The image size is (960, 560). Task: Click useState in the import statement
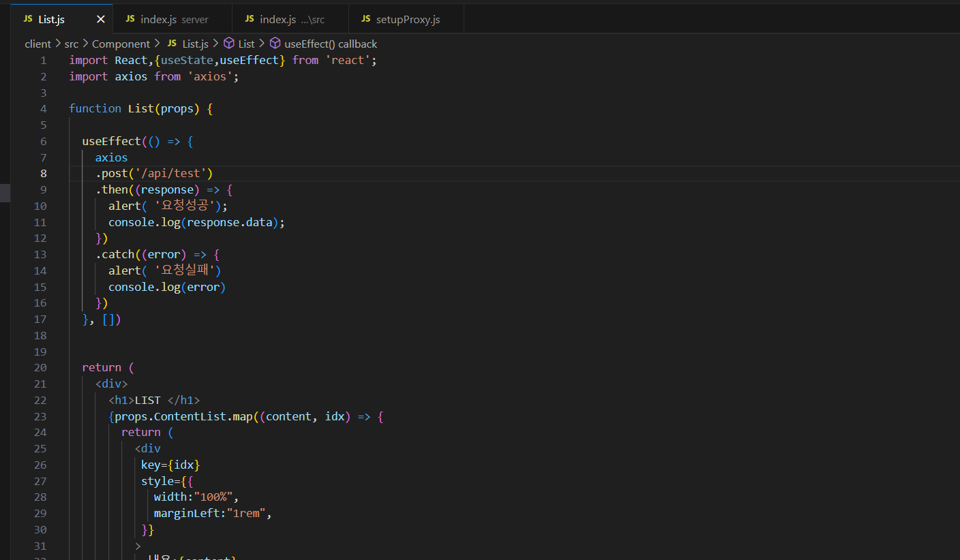click(187, 60)
